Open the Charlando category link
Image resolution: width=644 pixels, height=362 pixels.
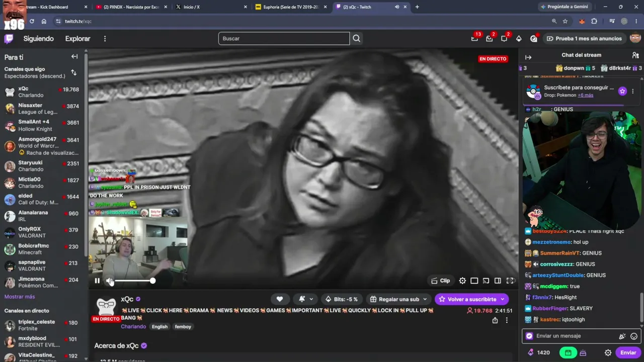[133, 327]
